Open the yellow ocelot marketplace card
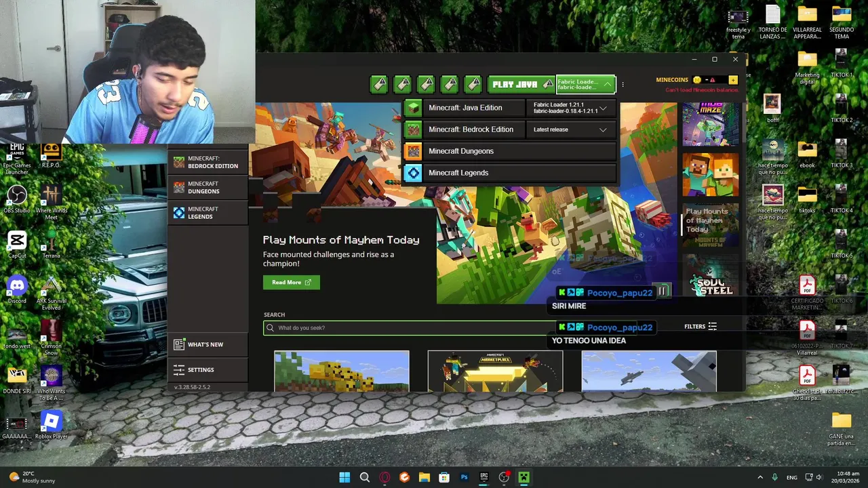 [342, 371]
